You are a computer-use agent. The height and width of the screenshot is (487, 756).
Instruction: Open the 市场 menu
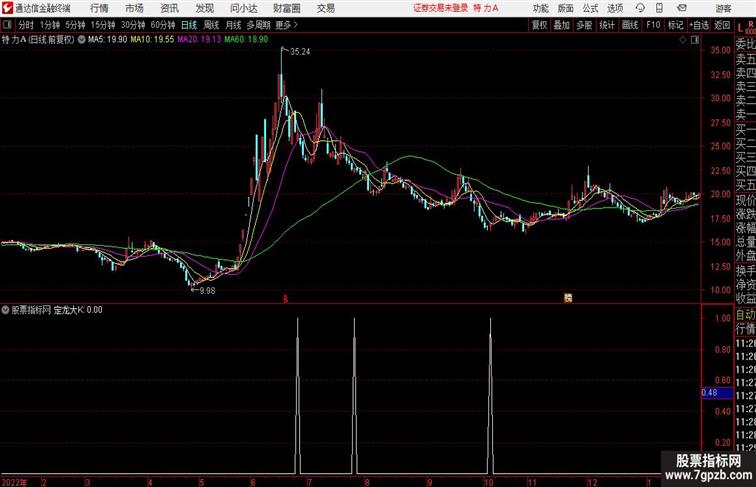(x=134, y=8)
